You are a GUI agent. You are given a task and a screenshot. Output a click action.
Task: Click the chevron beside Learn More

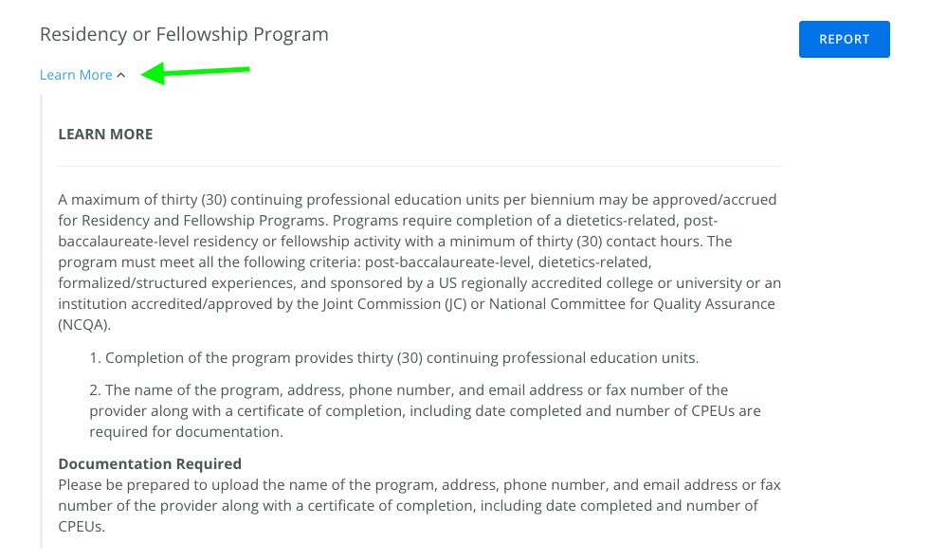pos(120,76)
